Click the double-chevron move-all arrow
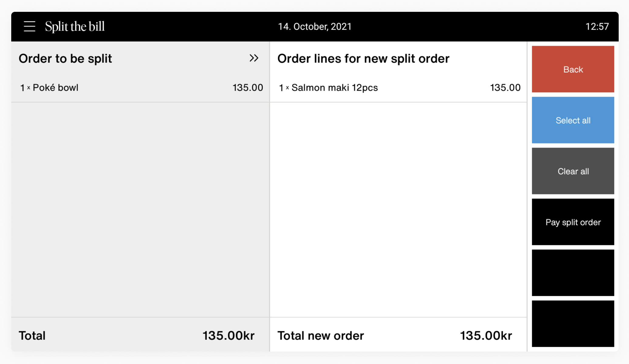This screenshot has height=364, width=629. click(x=254, y=58)
